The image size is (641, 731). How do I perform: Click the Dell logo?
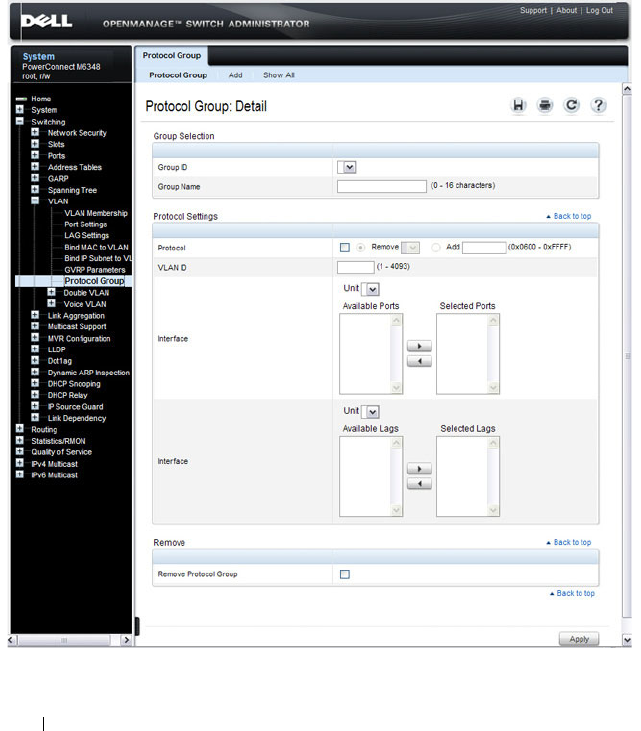[x=46, y=21]
